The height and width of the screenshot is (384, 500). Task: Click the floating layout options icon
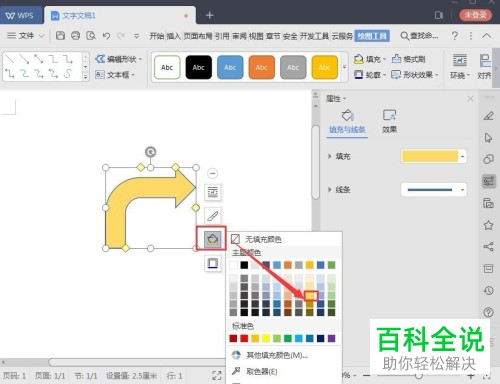tap(213, 192)
